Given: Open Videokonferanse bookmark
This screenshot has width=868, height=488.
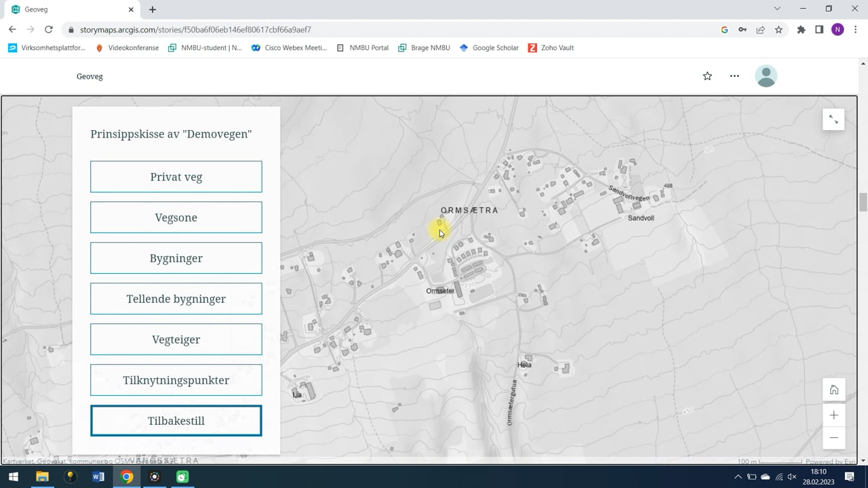Looking at the screenshot, I should click(x=127, y=48).
